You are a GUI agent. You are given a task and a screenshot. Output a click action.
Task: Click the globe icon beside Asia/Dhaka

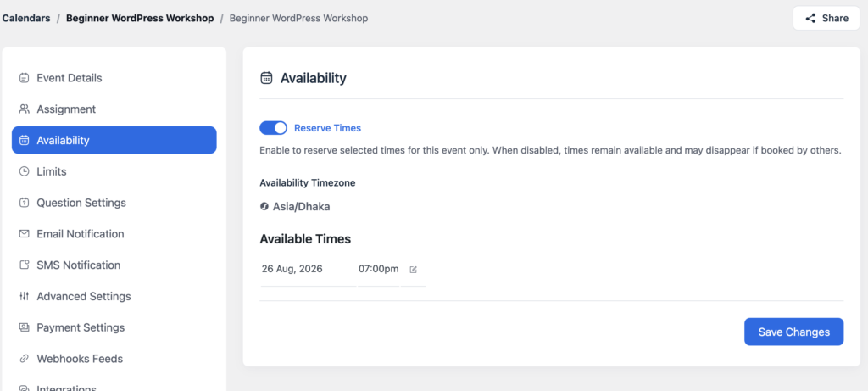[264, 207]
